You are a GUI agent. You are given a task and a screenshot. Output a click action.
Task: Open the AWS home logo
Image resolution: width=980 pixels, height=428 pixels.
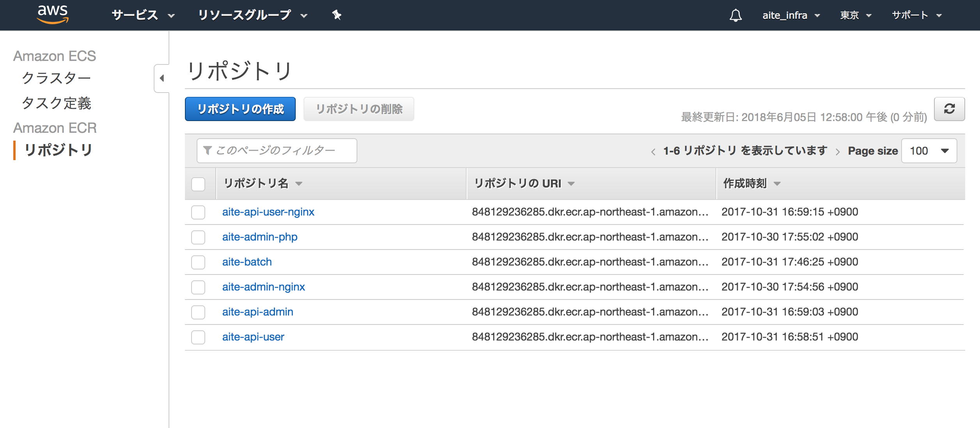tap(53, 14)
